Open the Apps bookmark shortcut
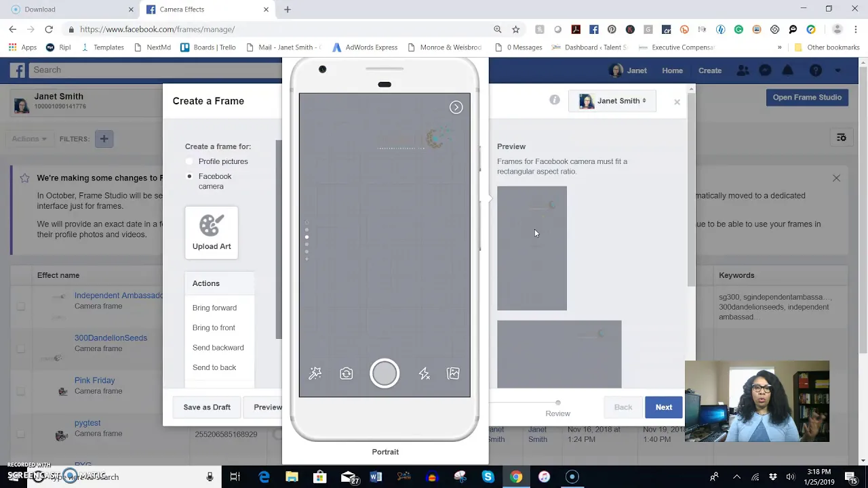This screenshot has width=868, height=488. [x=22, y=47]
